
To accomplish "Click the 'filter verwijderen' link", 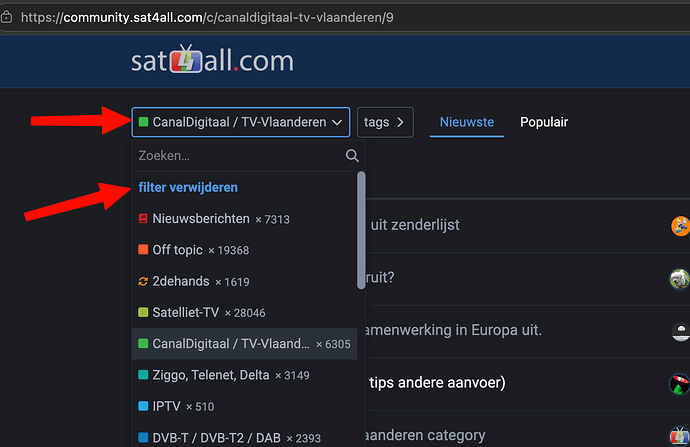I will pyautogui.click(x=188, y=187).
